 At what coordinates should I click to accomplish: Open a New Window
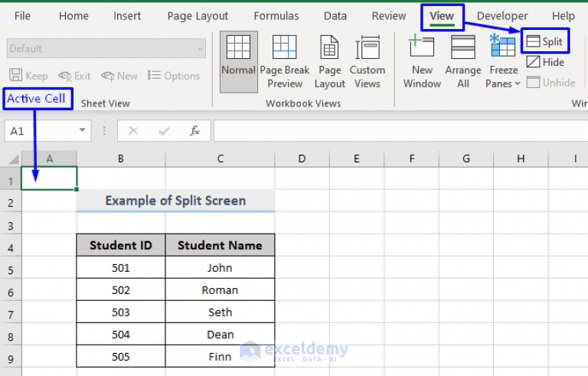[x=422, y=62]
